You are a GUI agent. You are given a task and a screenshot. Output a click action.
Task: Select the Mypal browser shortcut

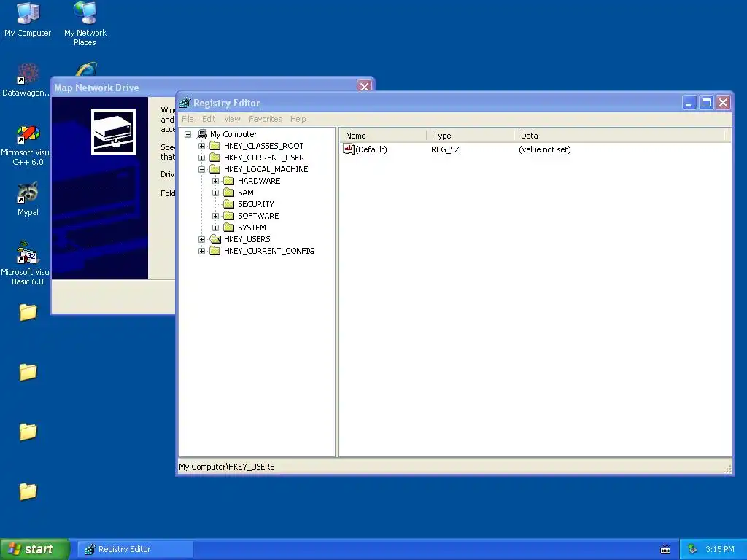(28, 199)
